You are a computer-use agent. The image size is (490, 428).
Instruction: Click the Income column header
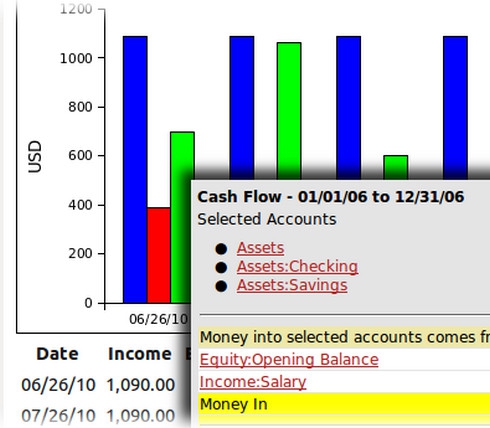pyautogui.click(x=140, y=354)
